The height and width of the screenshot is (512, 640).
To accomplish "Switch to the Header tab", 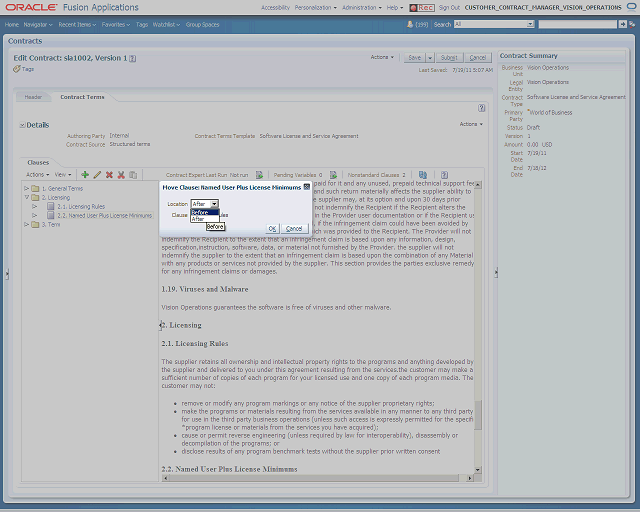I will tap(33, 97).
